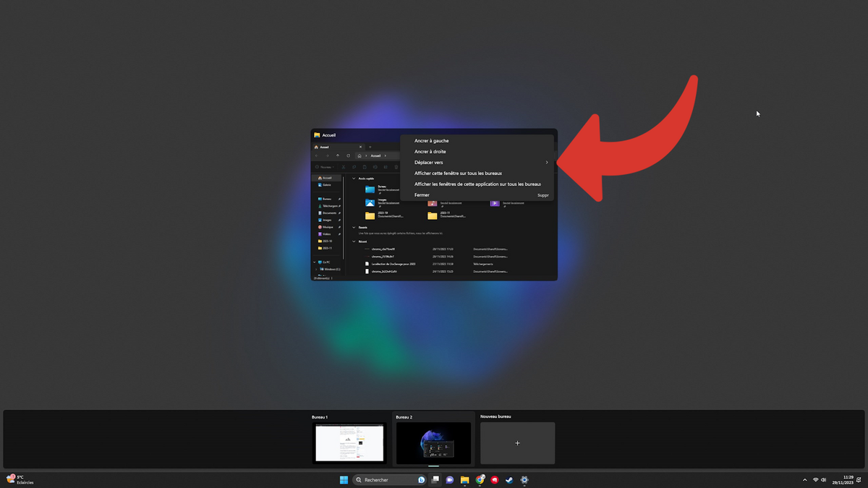
Task: Create a new virtual desktop with plus tile
Action: click(517, 443)
